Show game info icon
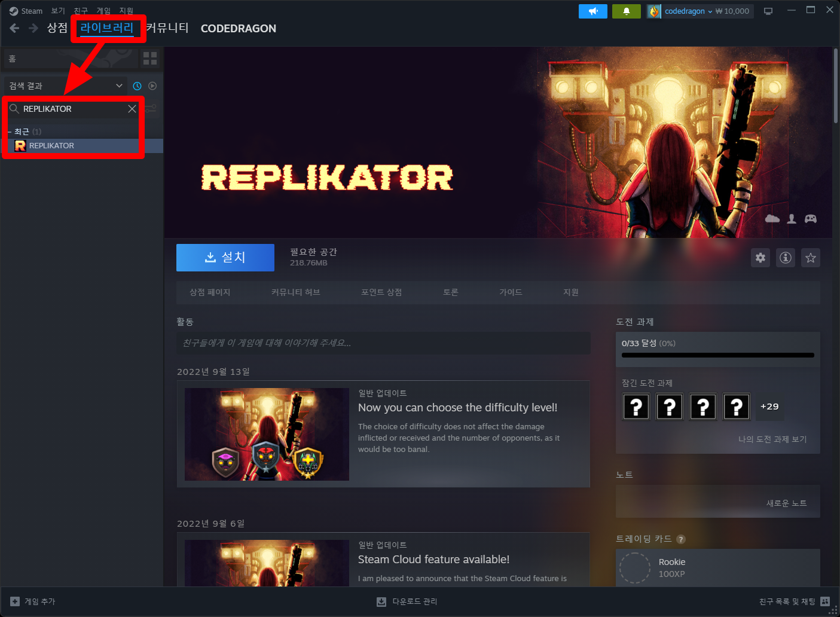 click(x=786, y=258)
